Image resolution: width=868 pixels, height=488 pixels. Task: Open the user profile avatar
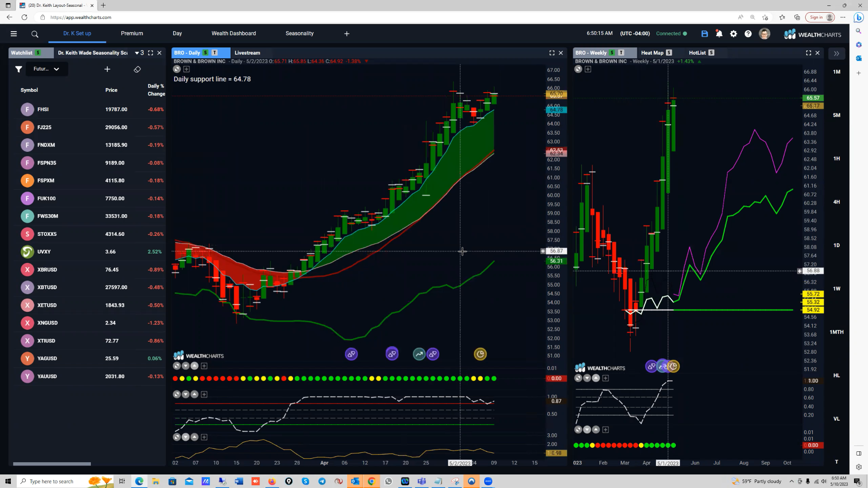(764, 34)
